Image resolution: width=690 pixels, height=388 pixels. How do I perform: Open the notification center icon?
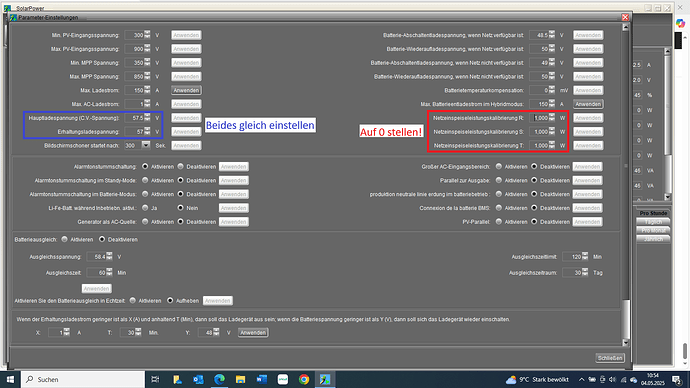tap(677, 379)
